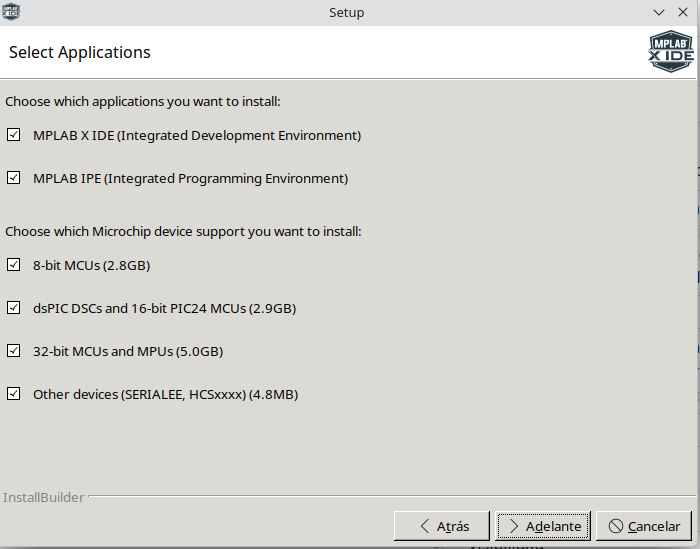Image resolution: width=700 pixels, height=549 pixels.
Task: Toggle 32-bit MCUs and MPUs checkbox
Action: (x=13, y=351)
